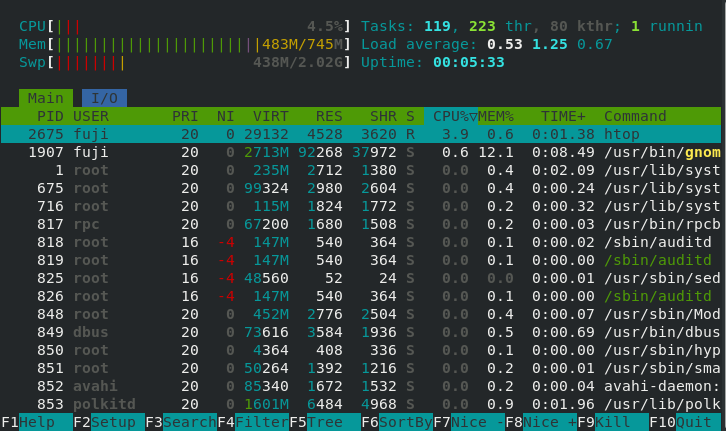Sort by PID column header
This screenshot has width=726, height=431.
50,116
